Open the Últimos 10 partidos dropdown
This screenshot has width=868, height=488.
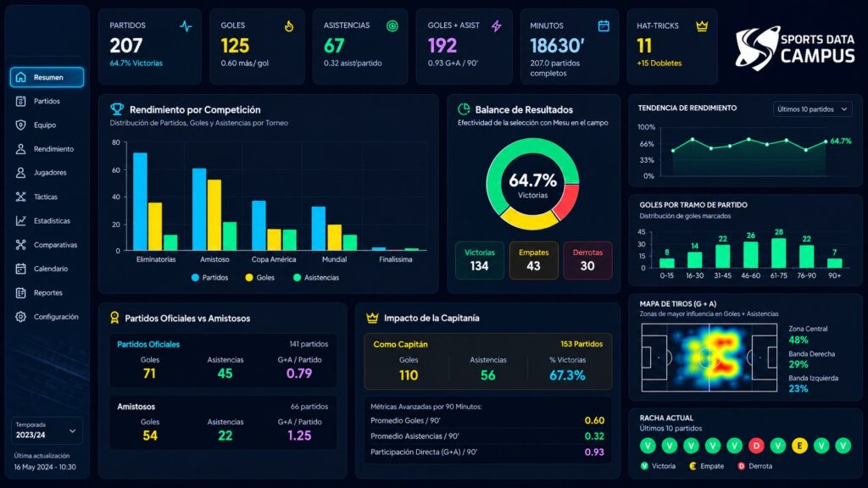coord(812,109)
